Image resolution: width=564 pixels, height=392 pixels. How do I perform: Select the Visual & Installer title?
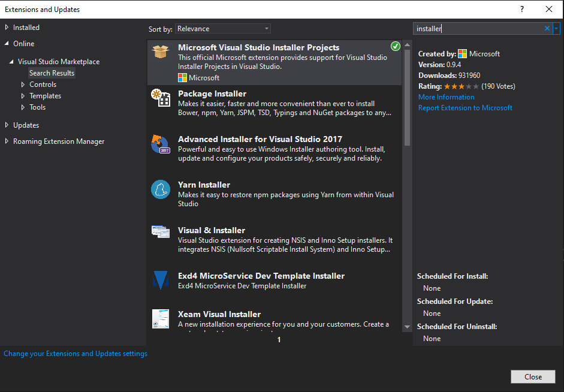coord(212,231)
